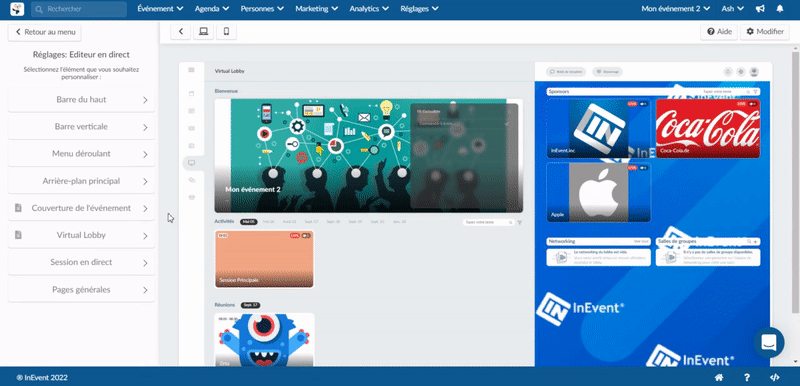Image resolution: width=800 pixels, height=386 pixels.
Task: Click the Retour au menu button
Action: tap(45, 32)
